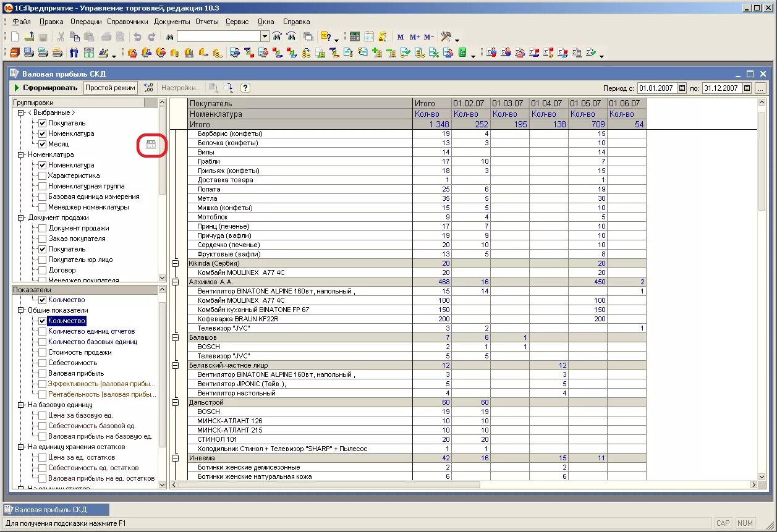This screenshot has height=532, width=777.
Task: Check Менеджер номенклатуры checkbox
Action: pyautogui.click(x=43, y=207)
